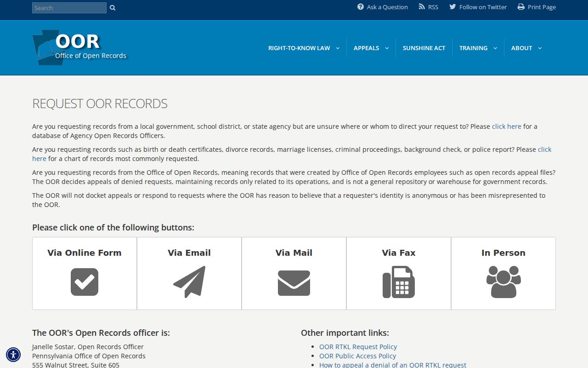Expand the Training menu chevron

tap(495, 48)
